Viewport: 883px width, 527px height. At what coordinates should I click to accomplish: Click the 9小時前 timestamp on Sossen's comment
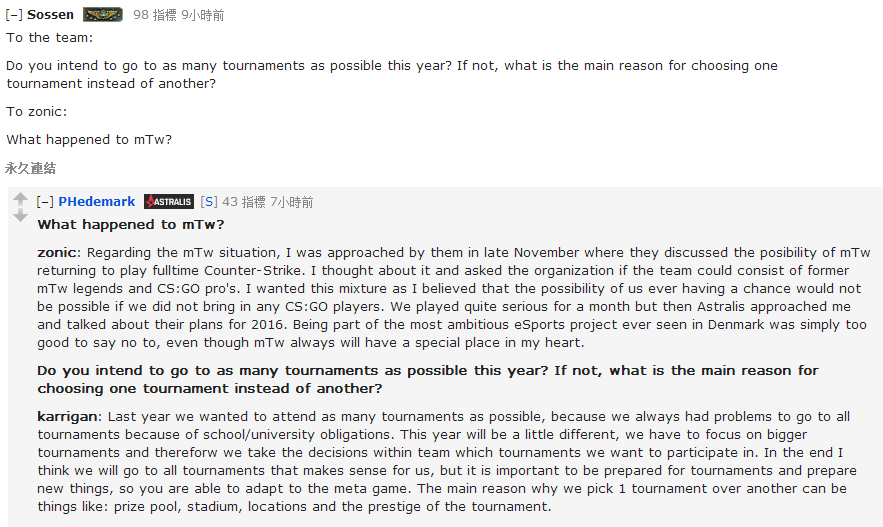(203, 15)
